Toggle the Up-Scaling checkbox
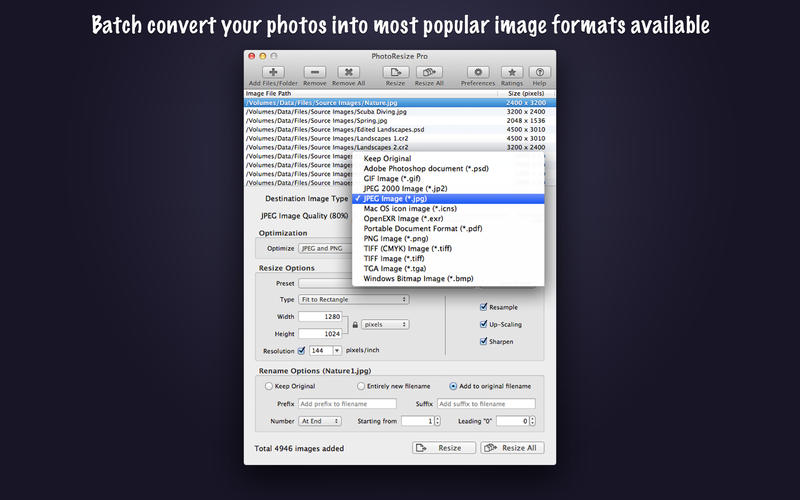The height and width of the screenshot is (500, 800). (x=483, y=324)
